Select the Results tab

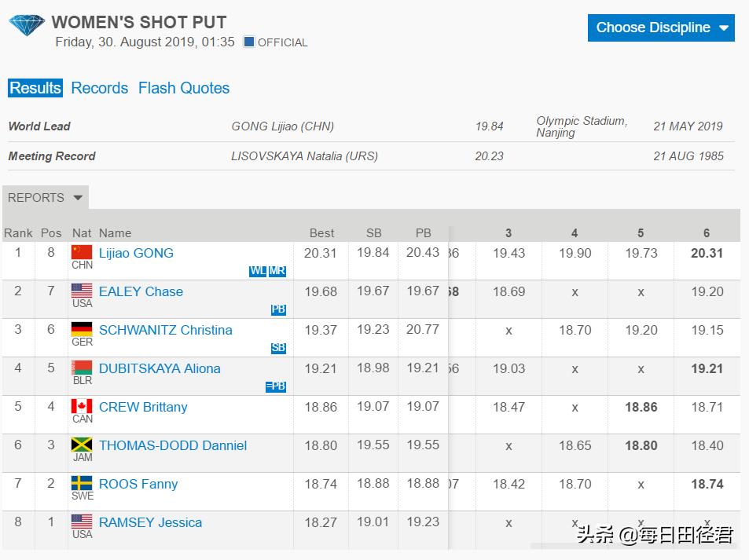[x=35, y=88]
